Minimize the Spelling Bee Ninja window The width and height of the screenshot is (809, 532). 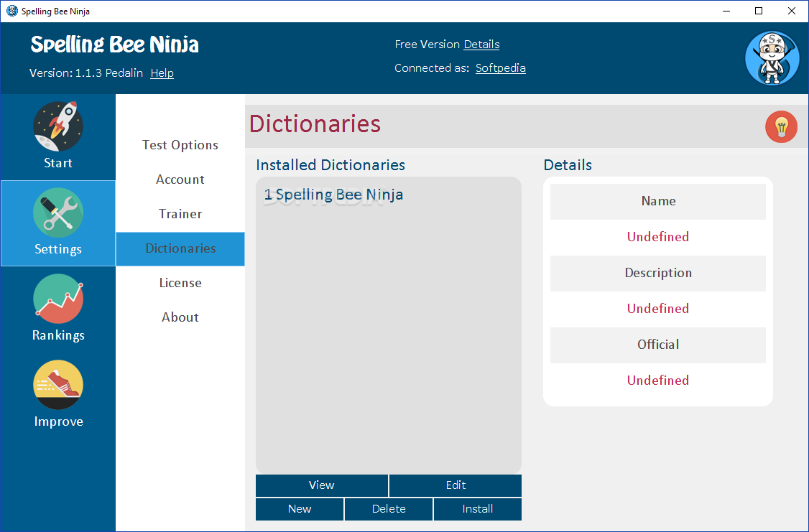(726, 11)
